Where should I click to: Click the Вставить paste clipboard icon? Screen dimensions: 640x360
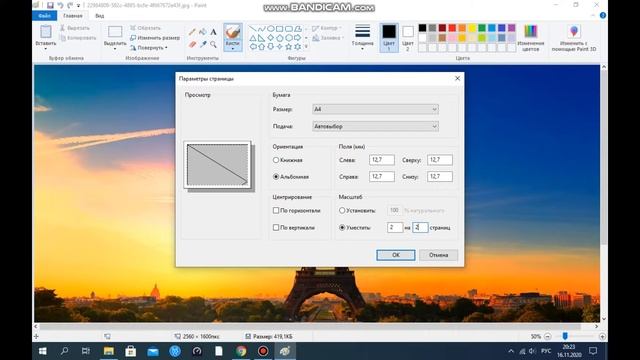(x=46, y=32)
